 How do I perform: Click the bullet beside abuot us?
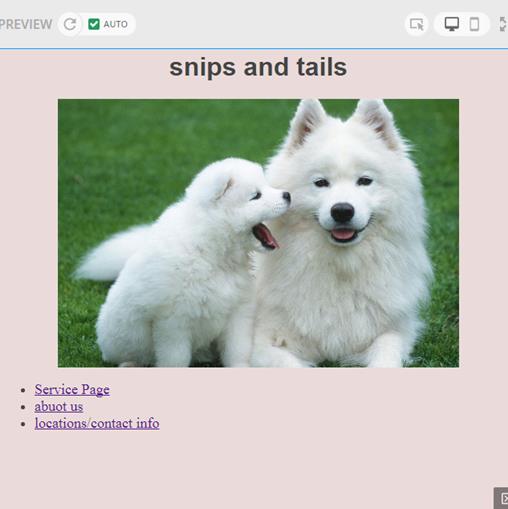[x=23, y=407]
